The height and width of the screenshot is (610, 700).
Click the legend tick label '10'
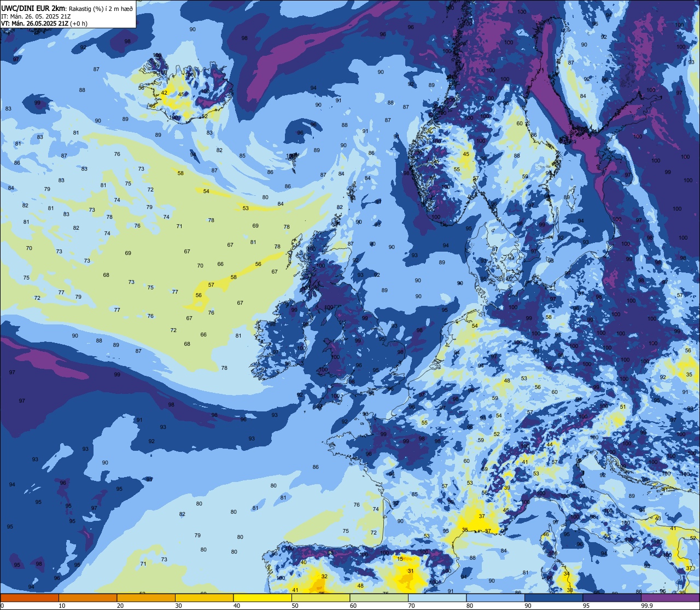tap(62, 606)
